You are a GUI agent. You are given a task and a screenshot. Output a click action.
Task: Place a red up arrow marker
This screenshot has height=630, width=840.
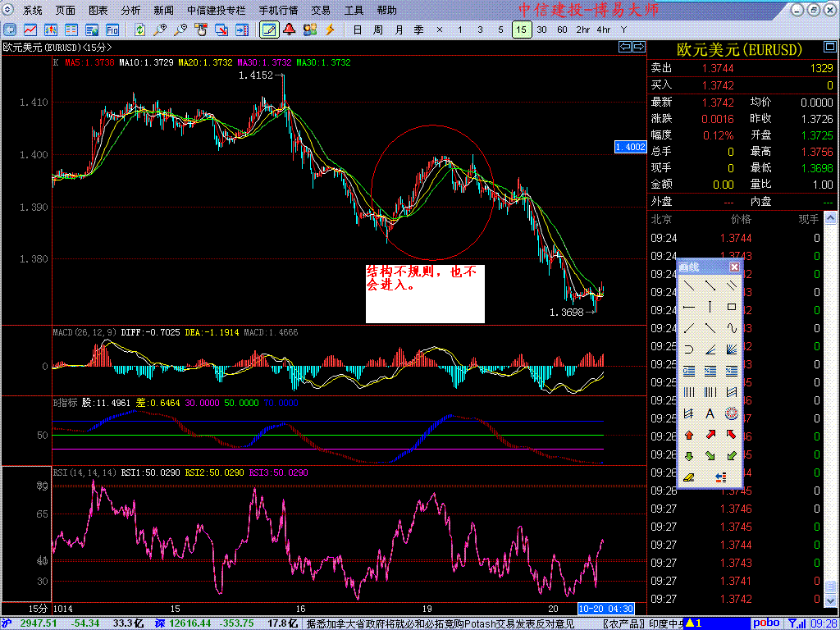689,435
